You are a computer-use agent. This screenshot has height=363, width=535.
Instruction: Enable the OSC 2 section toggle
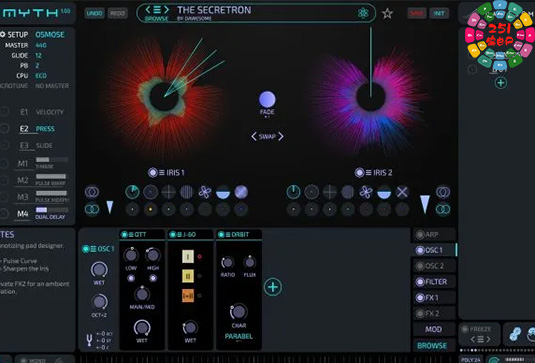click(420, 266)
